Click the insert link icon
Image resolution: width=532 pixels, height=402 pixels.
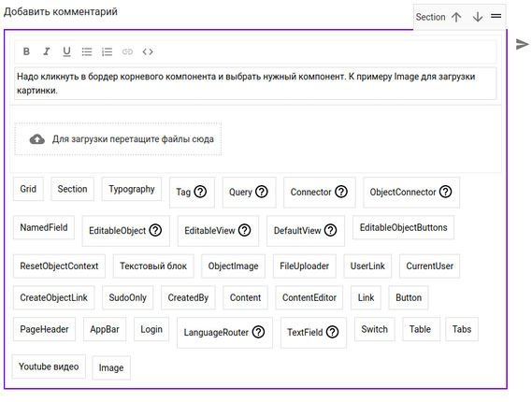pos(127,51)
